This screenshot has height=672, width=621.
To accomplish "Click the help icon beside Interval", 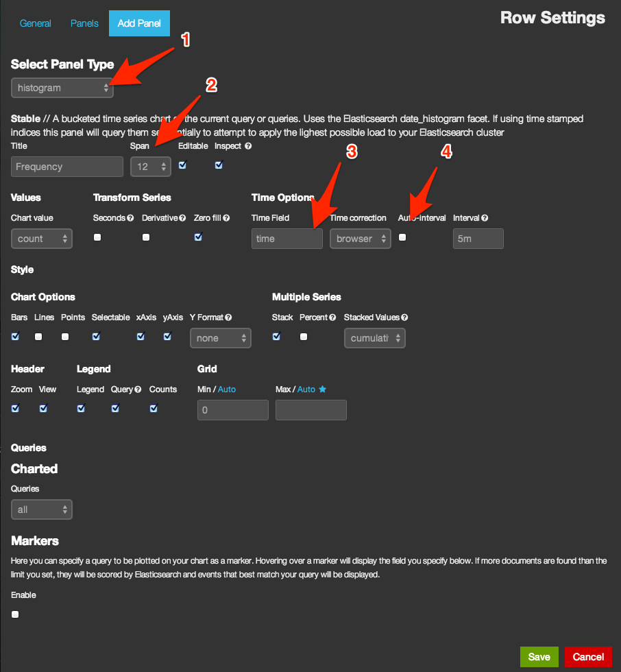I will (485, 218).
